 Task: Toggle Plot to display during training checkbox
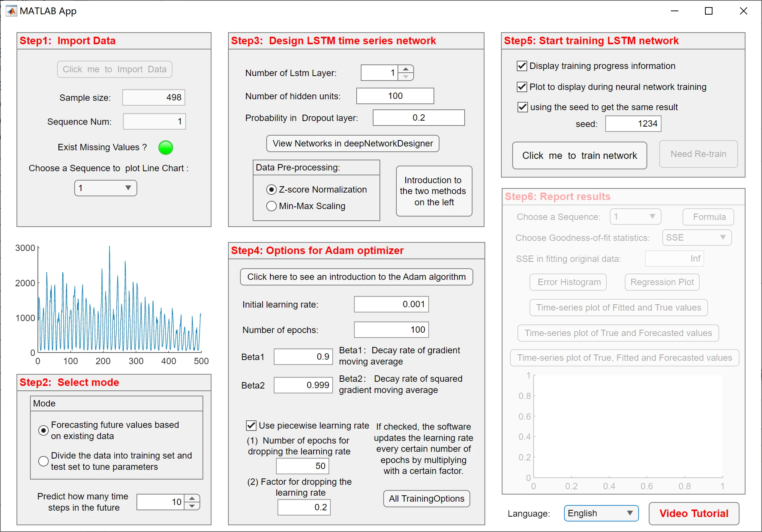pos(522,87)
